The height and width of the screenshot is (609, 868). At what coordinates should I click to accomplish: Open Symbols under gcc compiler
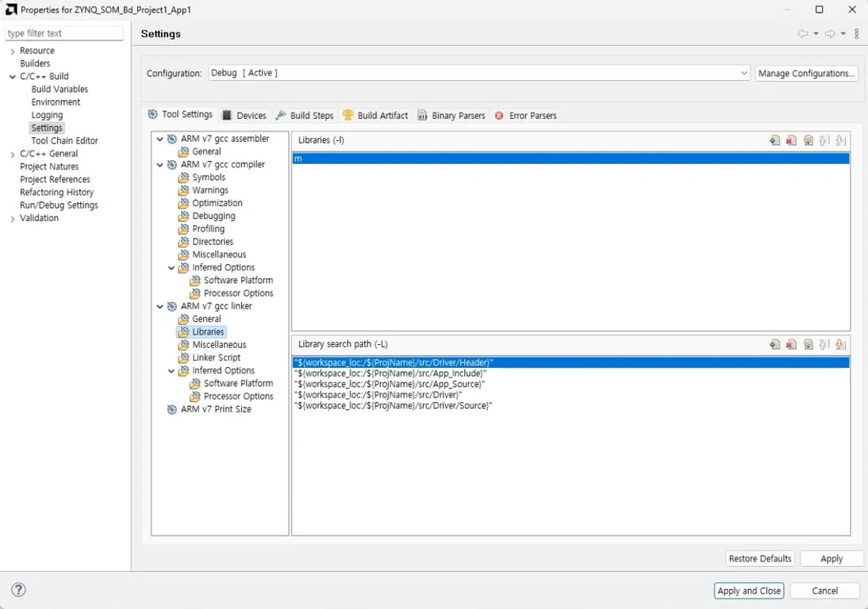[209, 178]
